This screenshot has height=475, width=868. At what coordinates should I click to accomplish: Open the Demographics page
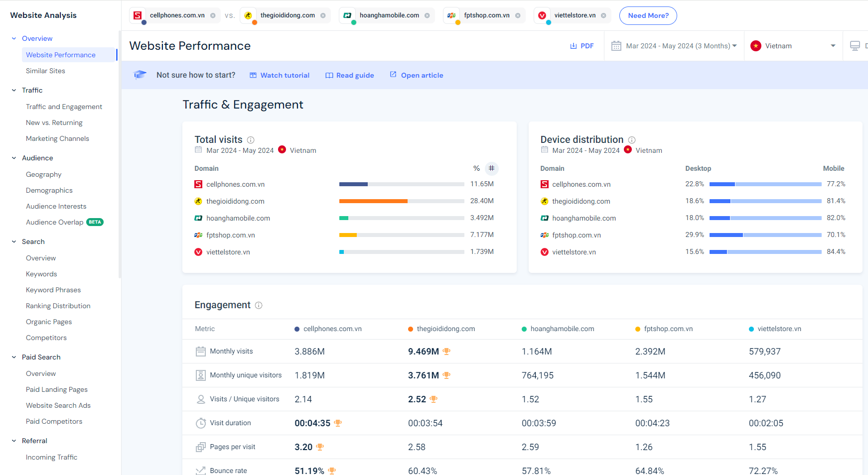(x=49, y=190)
